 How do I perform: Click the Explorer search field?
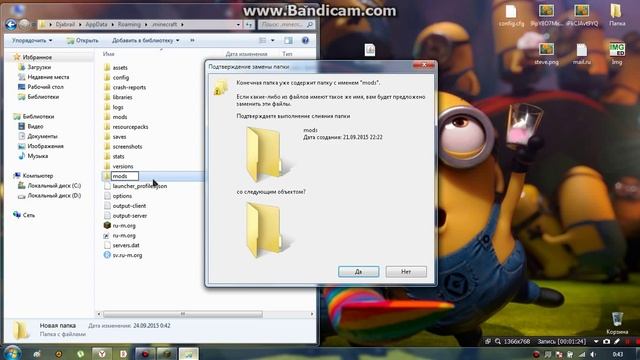coord(286,24)
